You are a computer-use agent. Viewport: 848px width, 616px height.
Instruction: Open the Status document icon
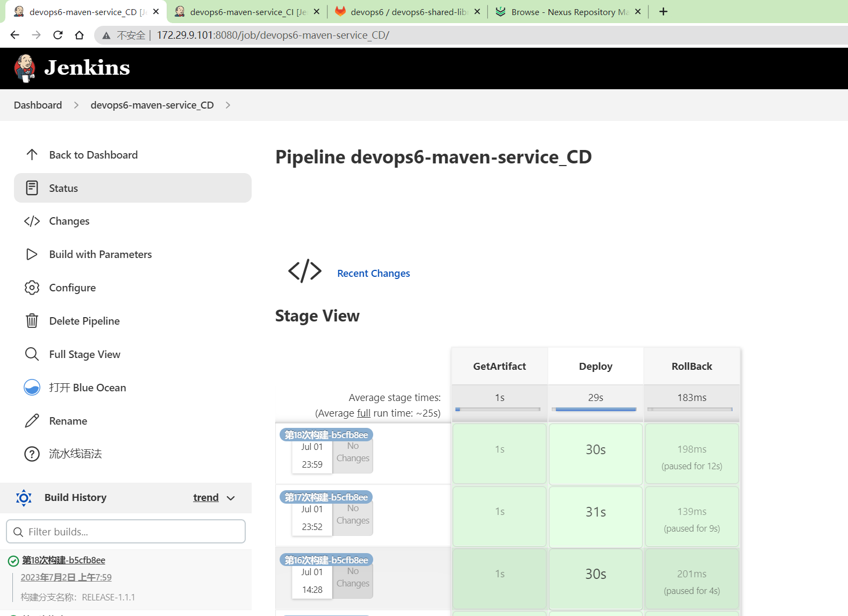32,188
